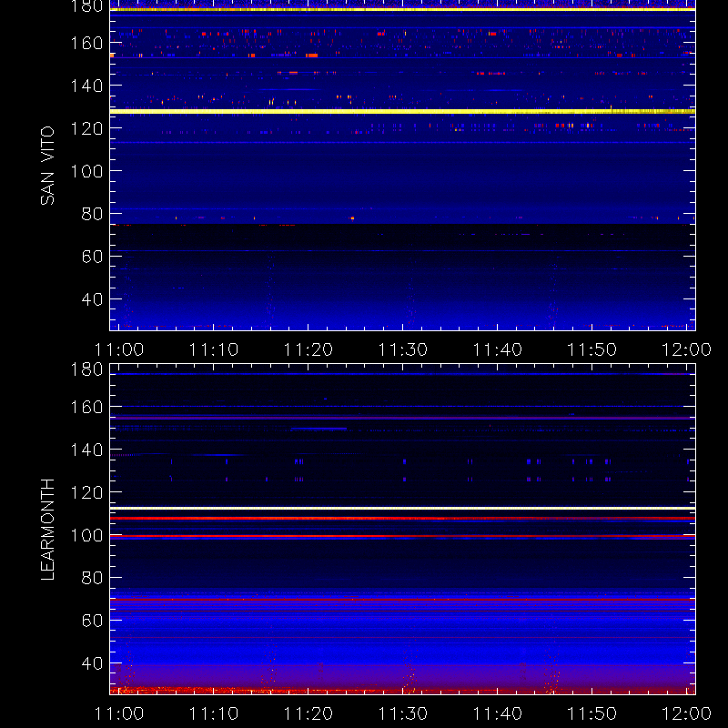Click 12:00 time label under LEARMONTH plot
Viewport: 728px width, 728px height.
(687, 713)
